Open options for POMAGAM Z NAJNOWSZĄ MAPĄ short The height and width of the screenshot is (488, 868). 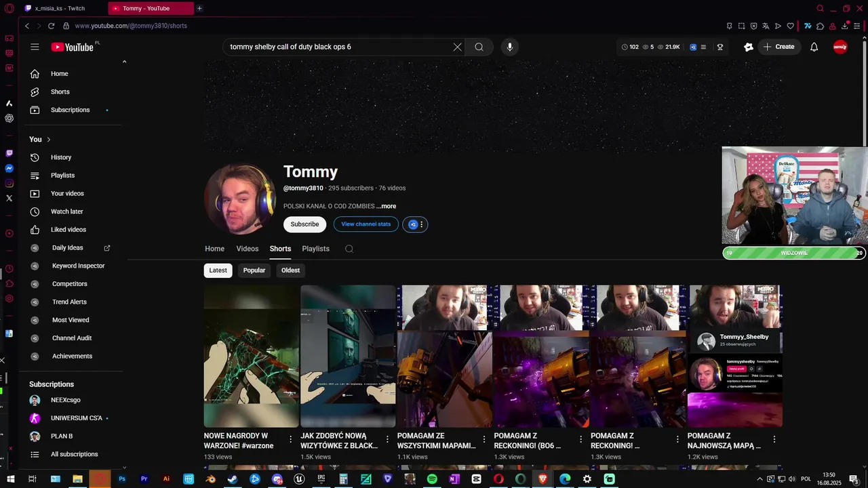pos(774,439)
